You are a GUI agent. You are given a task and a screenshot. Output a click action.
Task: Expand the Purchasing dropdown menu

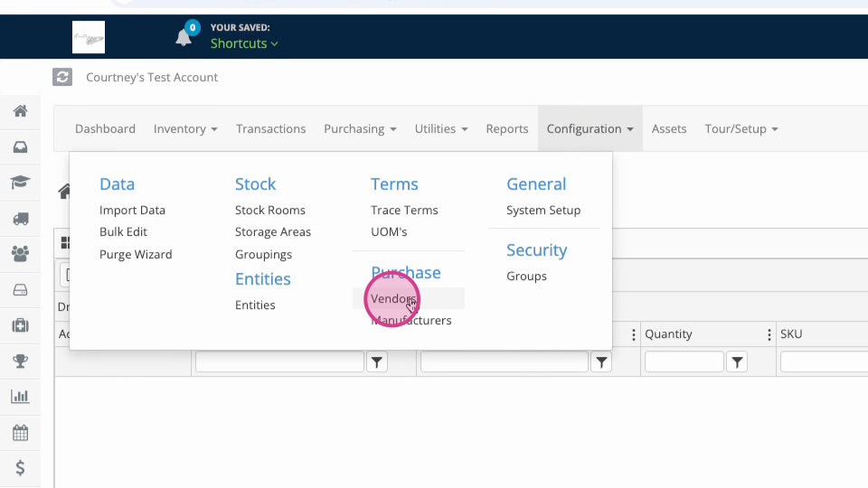tap(360, 129)
